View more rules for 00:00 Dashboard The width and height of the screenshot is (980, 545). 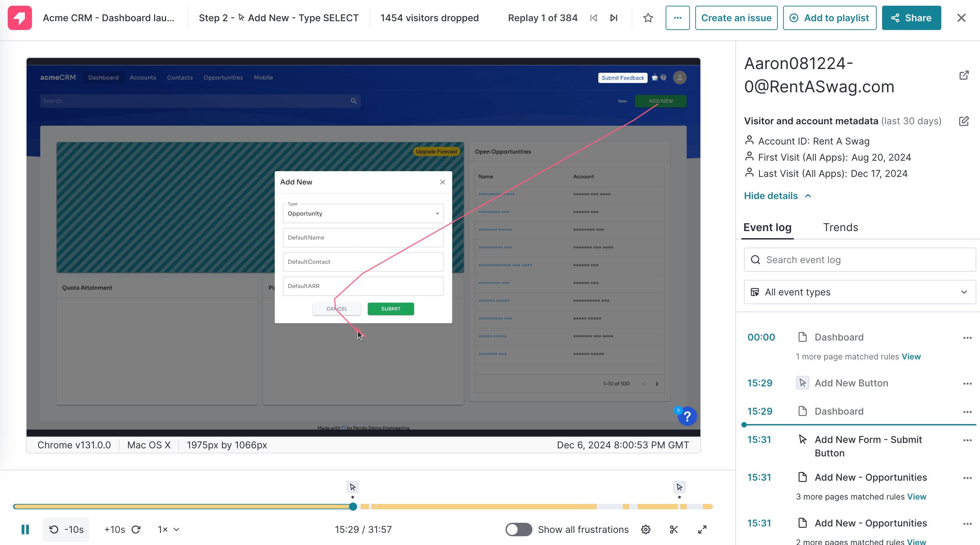[x=911, y=357]
